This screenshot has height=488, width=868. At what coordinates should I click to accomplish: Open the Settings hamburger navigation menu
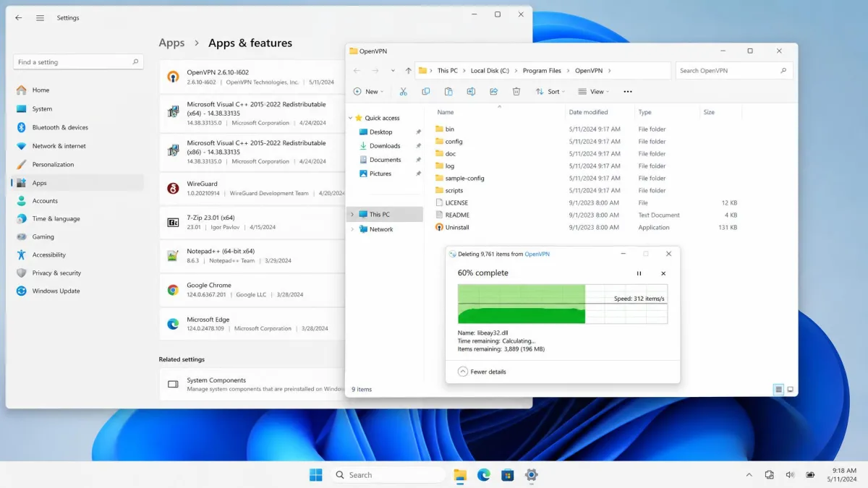[x=40, y=17]
